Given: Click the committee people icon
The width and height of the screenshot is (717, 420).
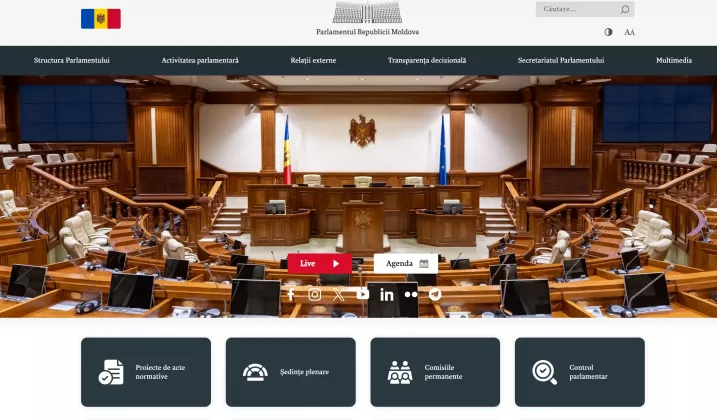Looking at the screenshot, I should [x=400, y=372].
